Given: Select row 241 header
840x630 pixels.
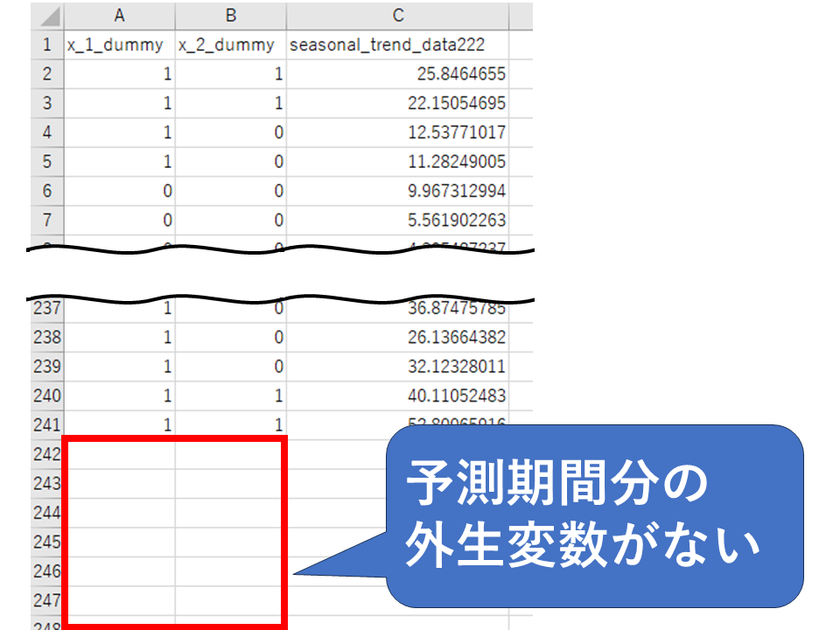Looking at the screenshot, I should [x=47, y=424].
